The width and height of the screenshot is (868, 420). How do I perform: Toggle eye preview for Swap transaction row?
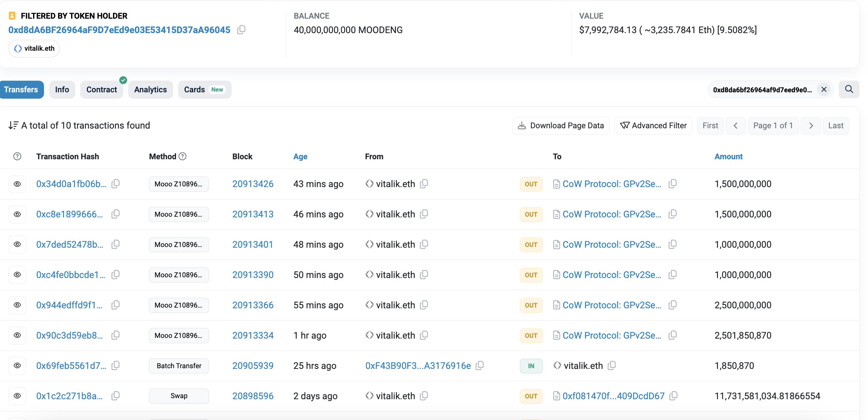point(17,396)
